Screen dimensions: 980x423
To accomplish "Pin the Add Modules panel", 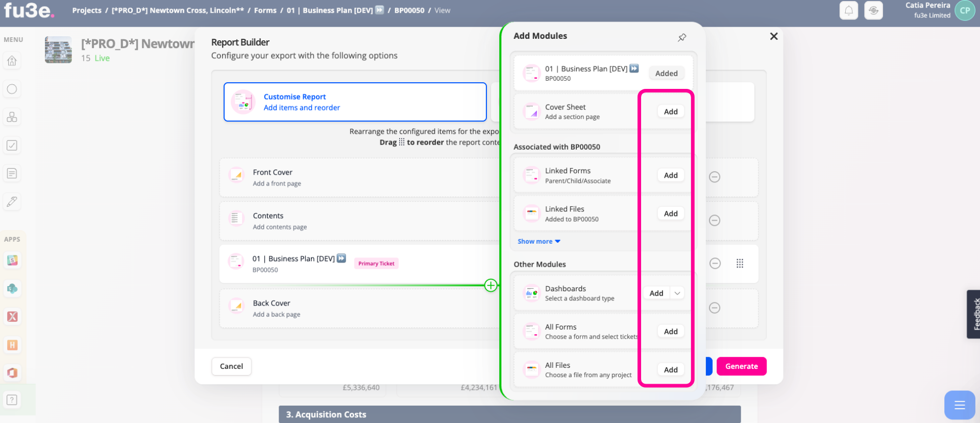I will click(x=682, y=37).
